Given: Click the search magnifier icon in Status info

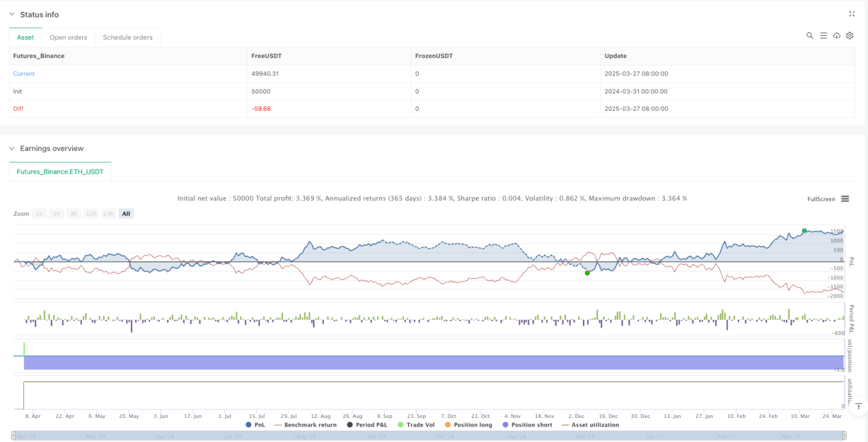Looking at the screenshot, I should pyautogui.click(x=810, y=35).
